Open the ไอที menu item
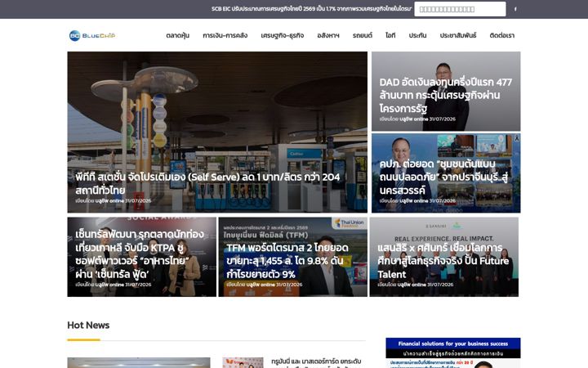 390,36
